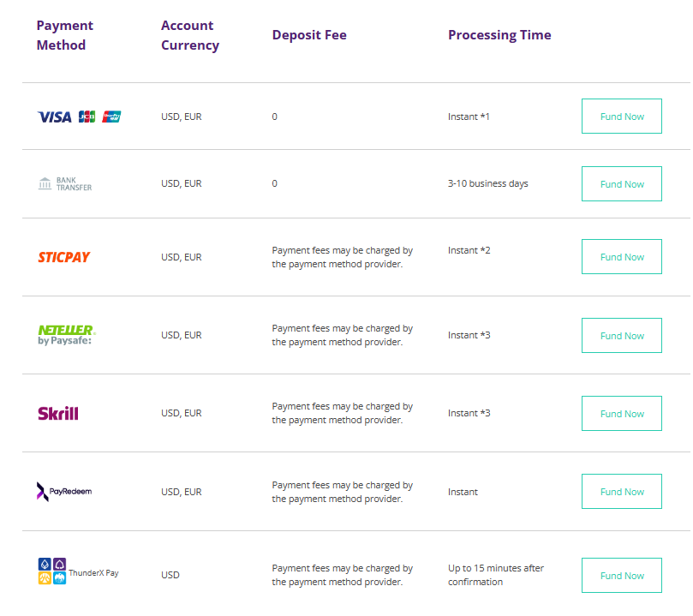
Task: Click the STICPAY logo
Action: (x=63, y=257)
